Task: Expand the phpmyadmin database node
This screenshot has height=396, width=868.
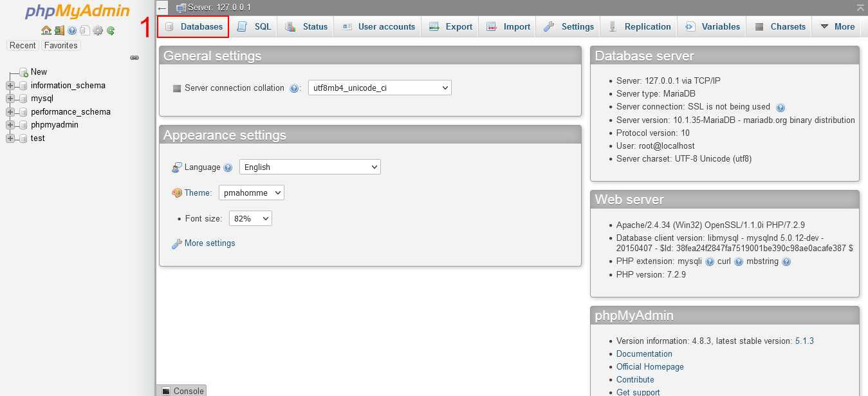Action: (10, 125)
